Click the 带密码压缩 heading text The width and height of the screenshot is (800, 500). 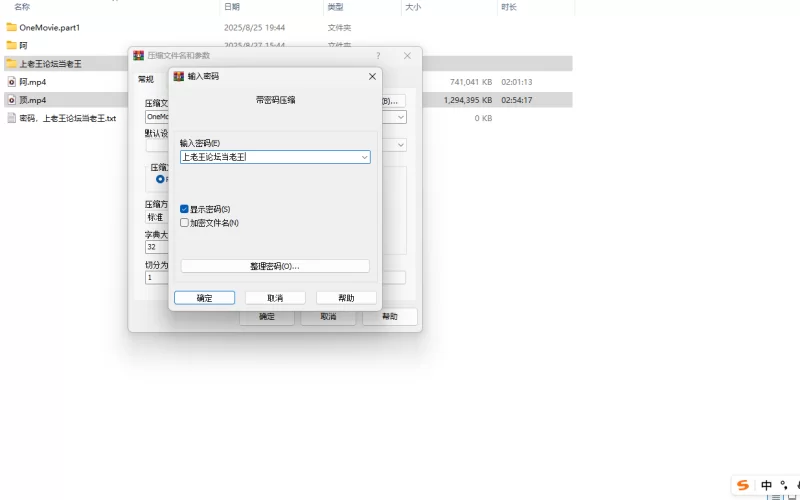(275, 100)
